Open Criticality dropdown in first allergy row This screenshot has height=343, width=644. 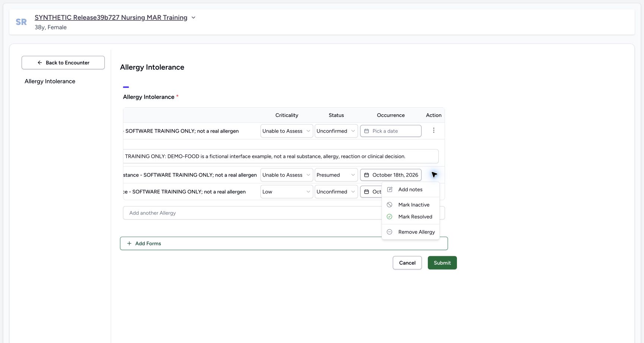287,131
